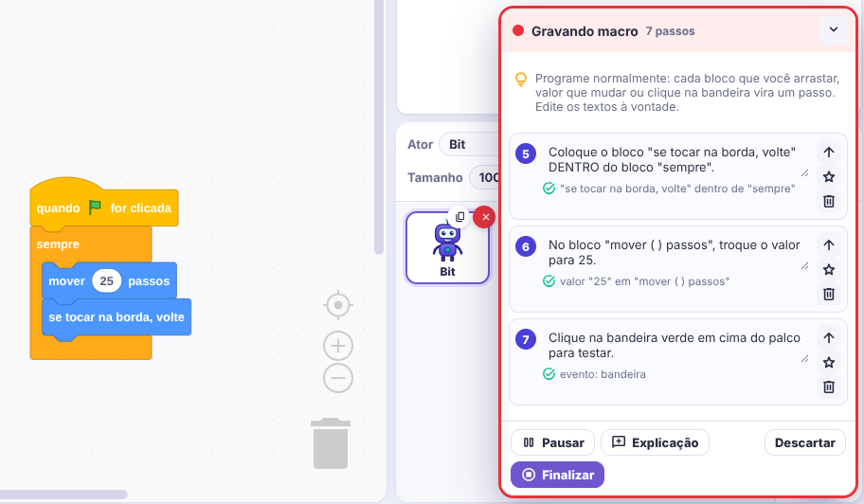Select the Bit actor thumbnail
This screenshot has height=504, width=864.
click(x=447, y=248)
